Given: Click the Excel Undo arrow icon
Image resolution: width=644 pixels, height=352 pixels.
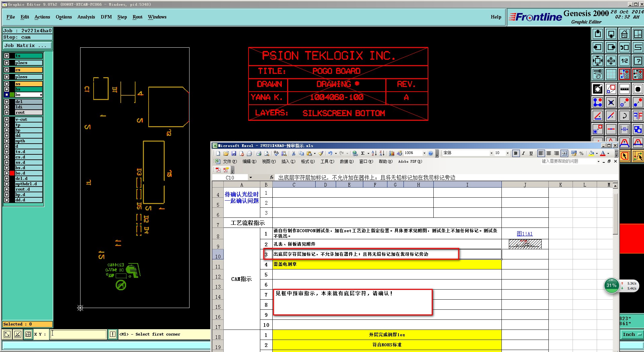Looking at the screenshot, I should (x=330, y=153).
